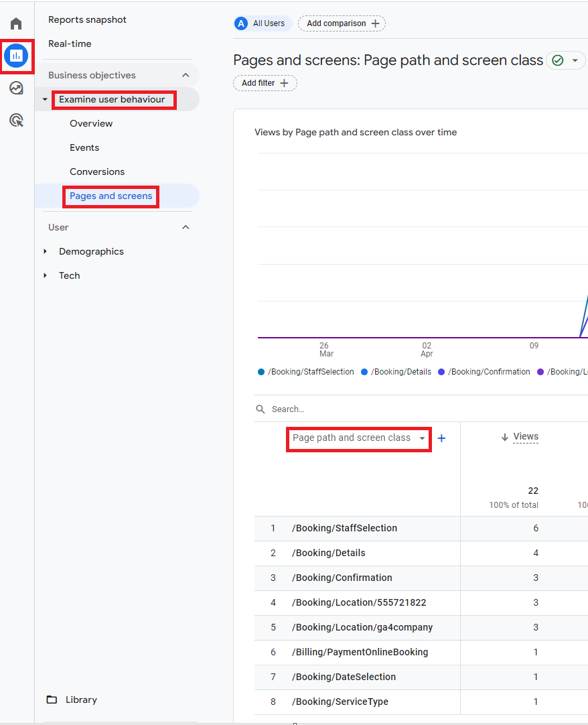Click the search magnifier icon

261,409
